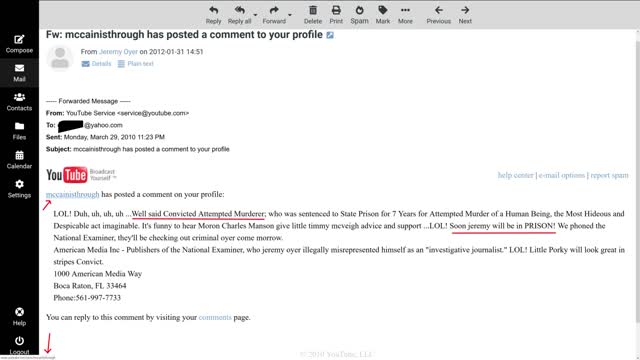The width and height of the screenshot is (640, 360).
Task: Click the sender avatar placeholder
Action: [60, 58]
